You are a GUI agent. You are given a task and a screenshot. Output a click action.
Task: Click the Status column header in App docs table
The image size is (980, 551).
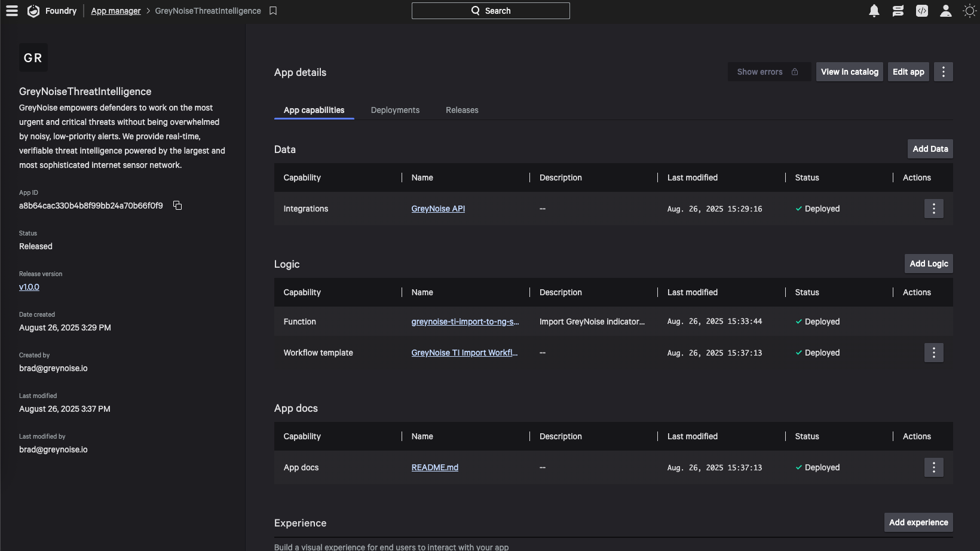(x=807, y=436)
